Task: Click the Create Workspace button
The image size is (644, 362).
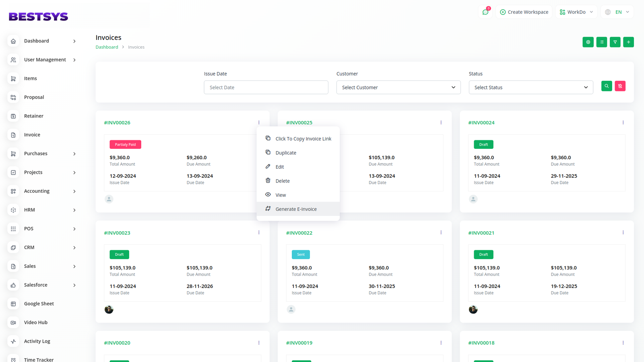Action: (x=524, y=12)
